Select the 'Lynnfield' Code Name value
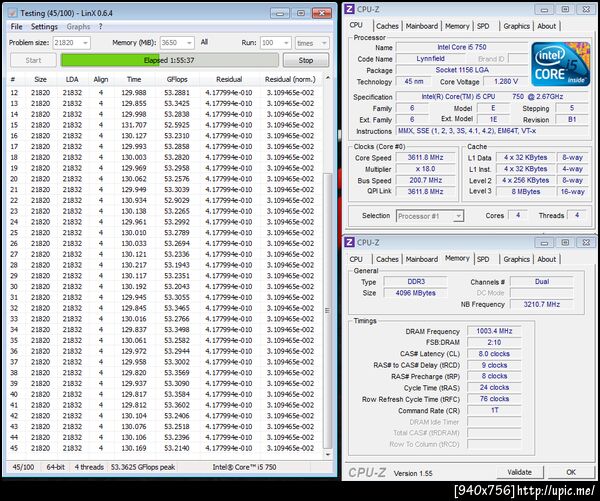600x501 pixels. click(x=430, y=59)
